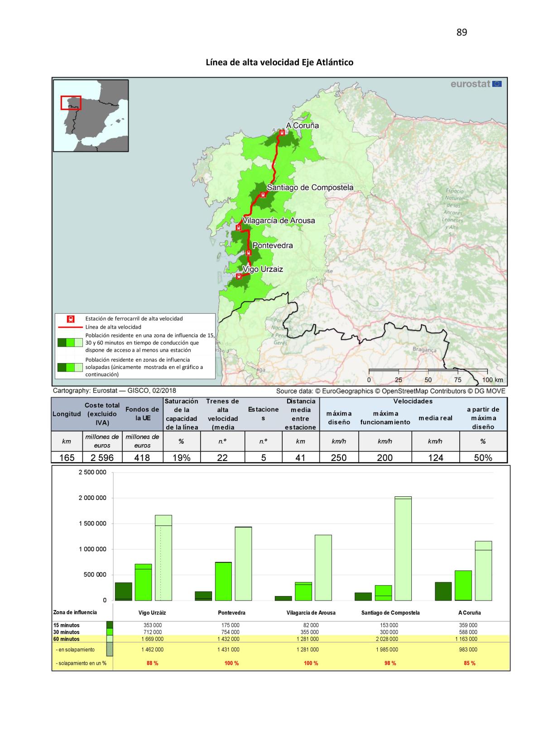
Task: Click the 30 minutos bright green swatch
Action: coord(109,632)
